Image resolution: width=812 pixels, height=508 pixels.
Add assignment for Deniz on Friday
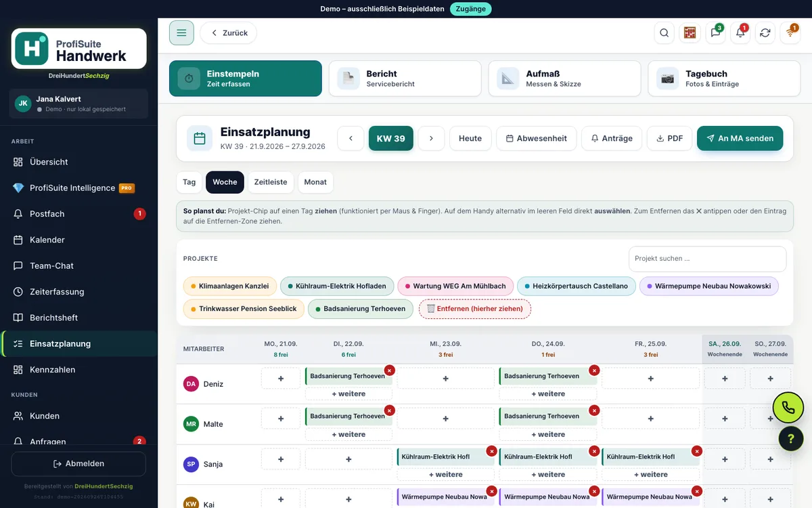click(x=650, y=379)
